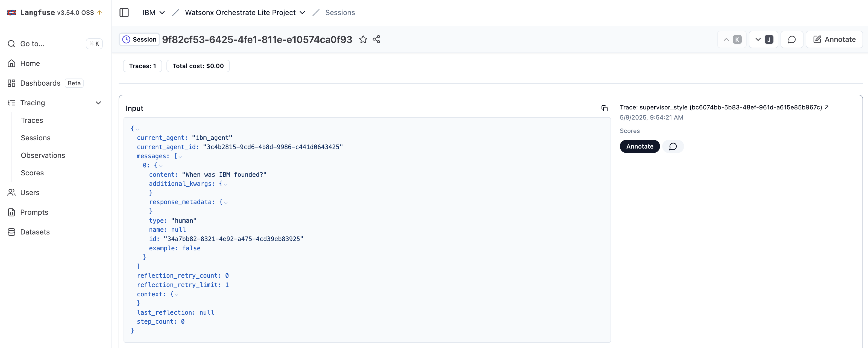Screen dimensions: 868x348
Task: Click the session ID title text
Action: pyautogui.click(x=257, y=39)
